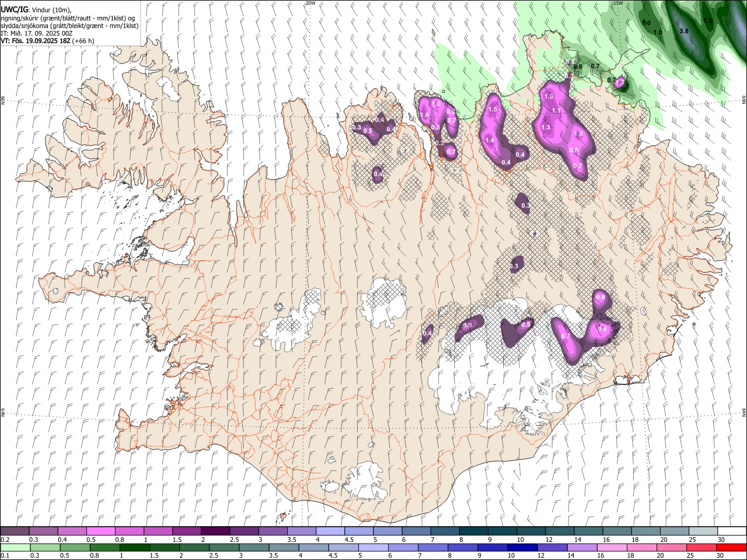
Task: Click the '15W' longitude label at top
Action: click(x=619, y=3)
